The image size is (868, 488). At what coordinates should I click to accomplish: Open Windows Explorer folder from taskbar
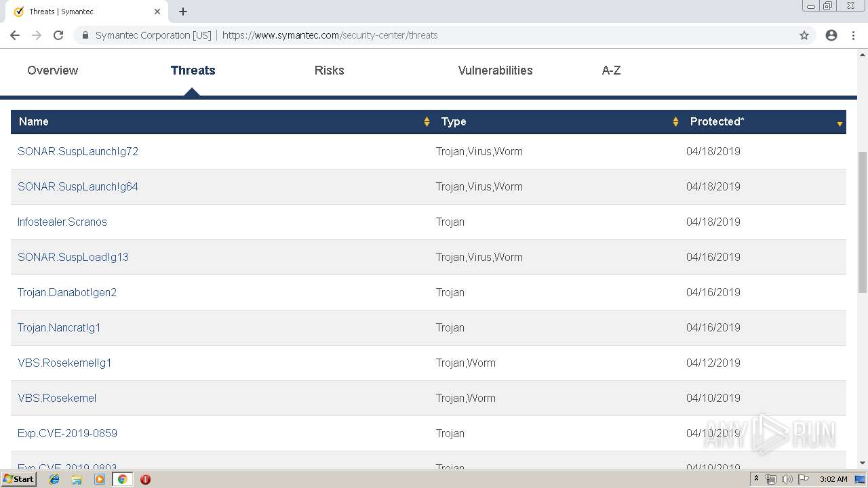[77, 479]
